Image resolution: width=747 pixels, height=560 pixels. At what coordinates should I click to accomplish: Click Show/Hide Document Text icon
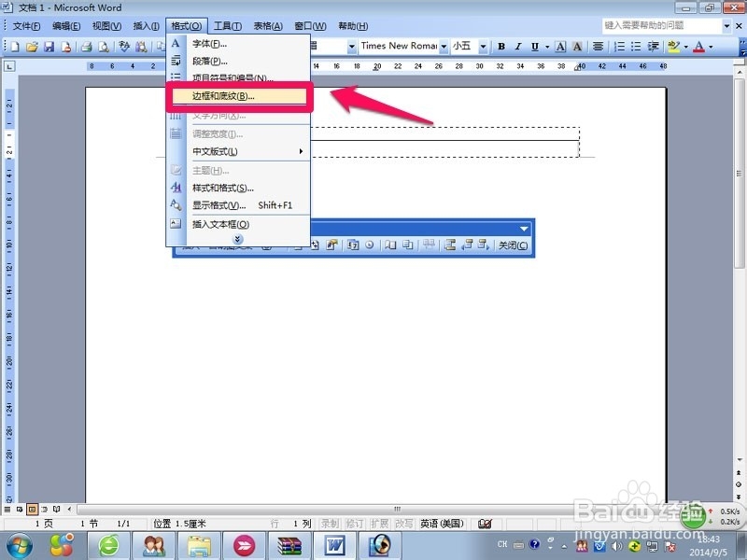(x=408, y=245)
